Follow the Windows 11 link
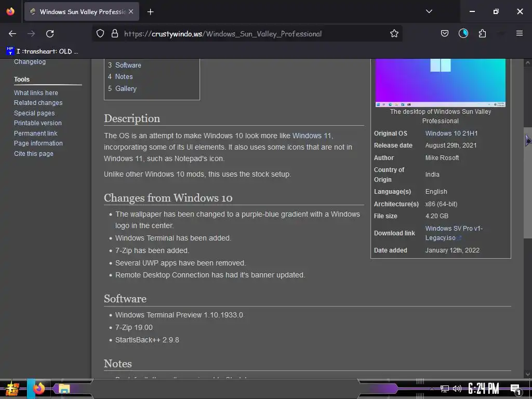532x399 pixels. point(312,136)
